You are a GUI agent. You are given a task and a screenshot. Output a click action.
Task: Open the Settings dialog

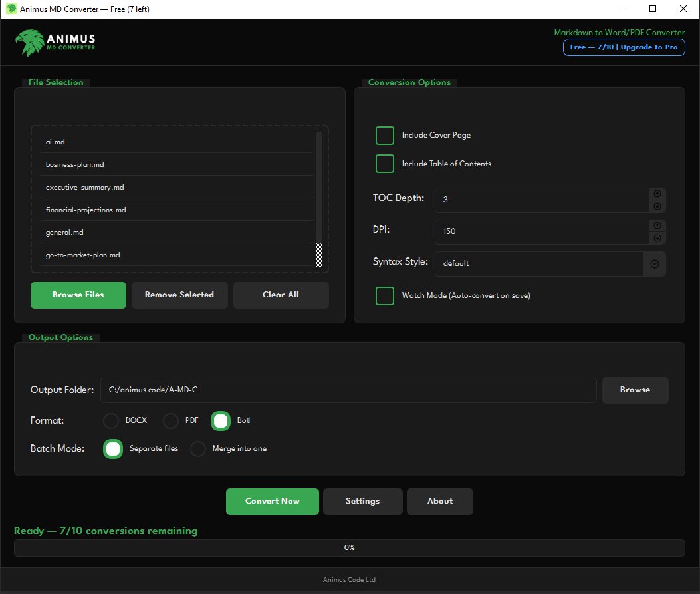tap(362, 502)
